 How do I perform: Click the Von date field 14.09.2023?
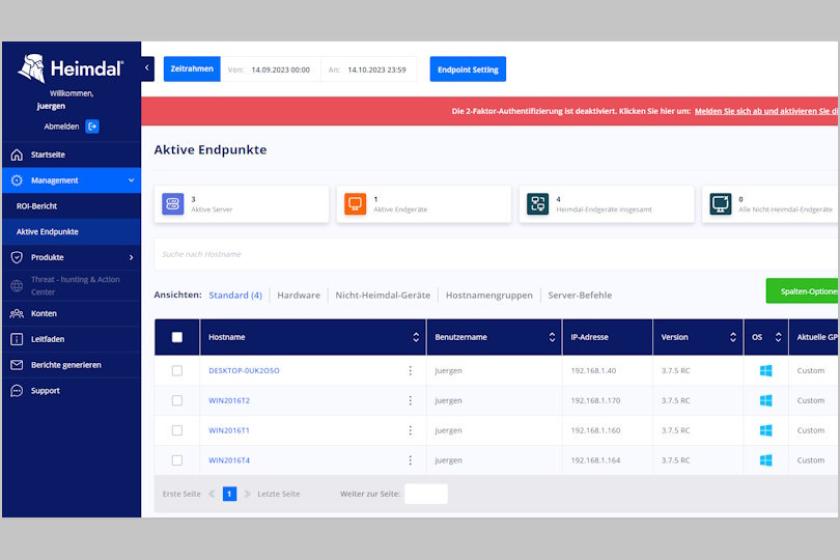[x=280, y=70]
